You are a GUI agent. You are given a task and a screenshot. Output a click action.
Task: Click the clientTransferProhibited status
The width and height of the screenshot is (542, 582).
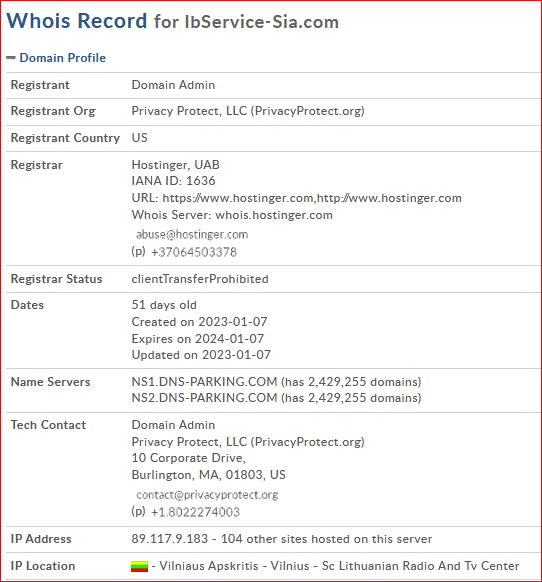coord(200,279)
